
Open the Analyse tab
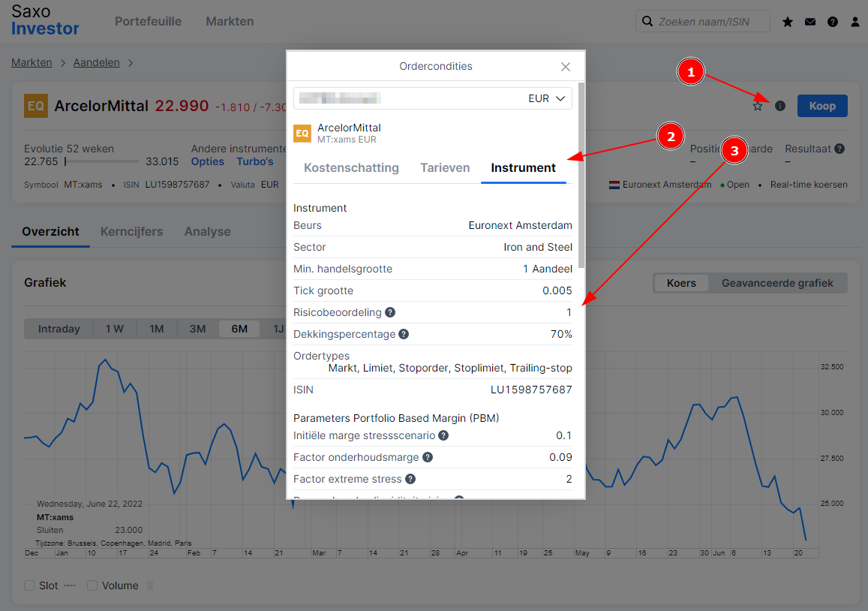pyautogui.click(x=208, y=231)
